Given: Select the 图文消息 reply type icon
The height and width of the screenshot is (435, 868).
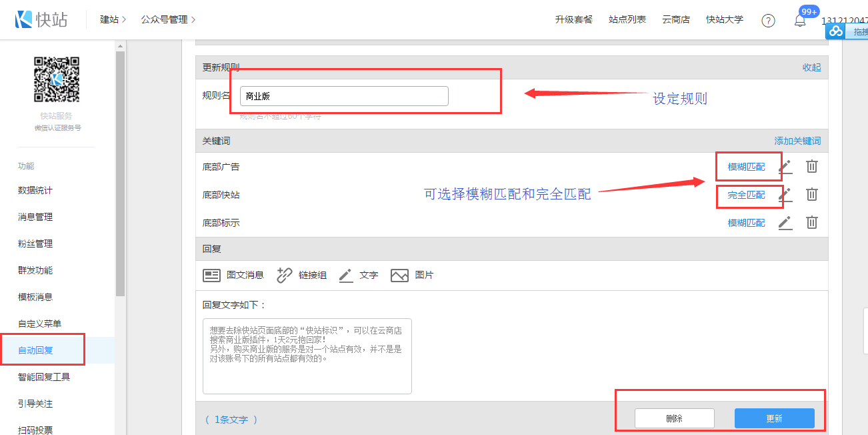Looking at the screenshot, I should pyautogui.click(x=212, y=276).
